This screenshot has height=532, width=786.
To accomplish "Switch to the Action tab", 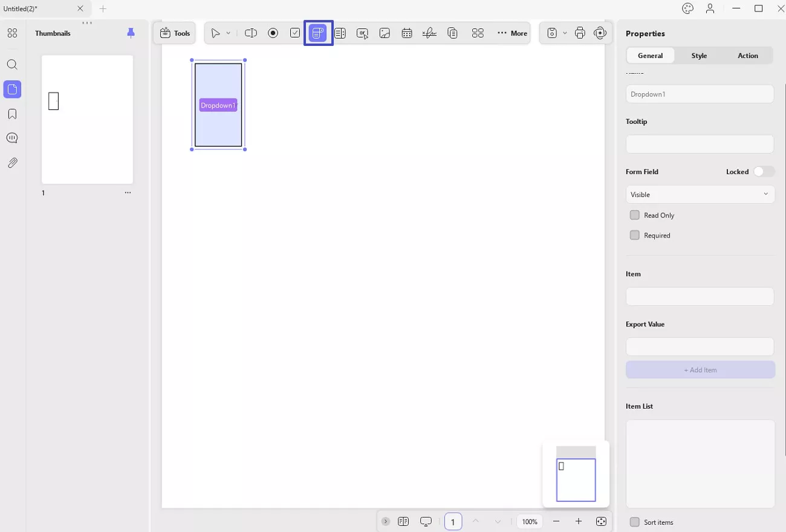I will (748, 56).
